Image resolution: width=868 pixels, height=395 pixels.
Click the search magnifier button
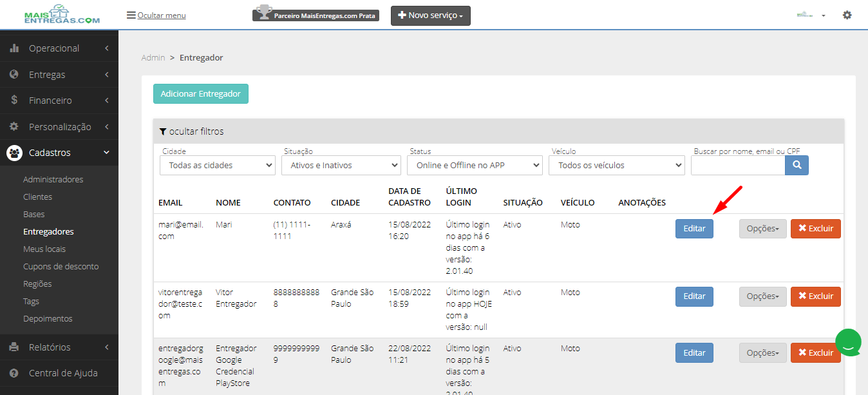coord(797,165)
